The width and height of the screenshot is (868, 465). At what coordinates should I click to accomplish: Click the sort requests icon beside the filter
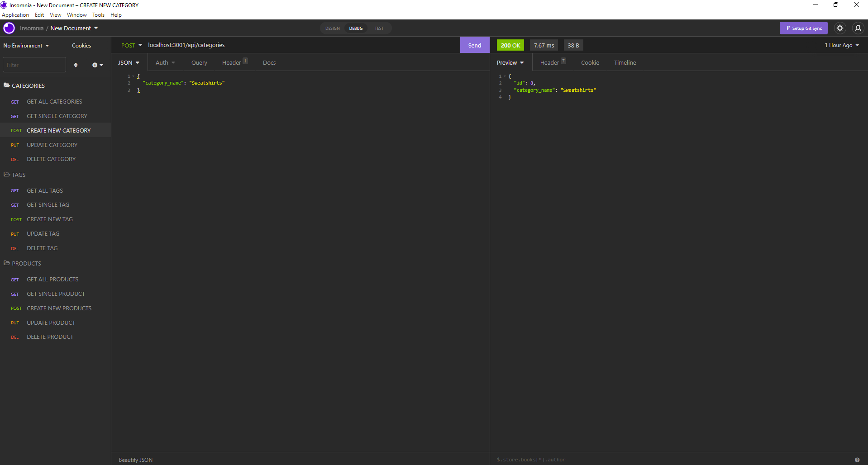click(x=76, y=65)
